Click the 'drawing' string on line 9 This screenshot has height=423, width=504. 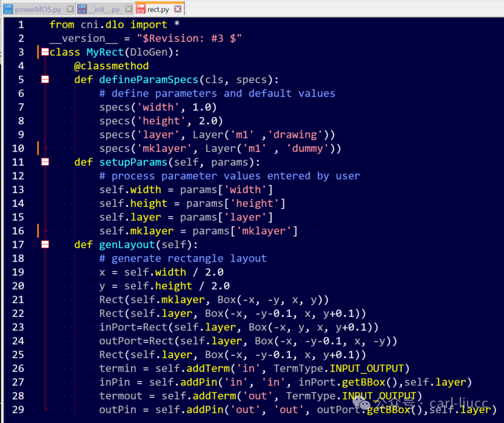pyautogui.click(x=298, y=135)
